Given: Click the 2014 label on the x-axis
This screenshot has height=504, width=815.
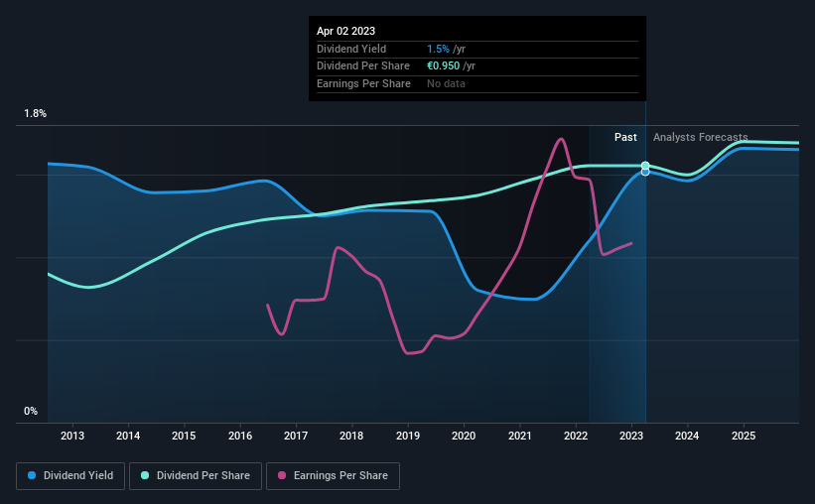Looking at the screenshot, I should (128, 436).
